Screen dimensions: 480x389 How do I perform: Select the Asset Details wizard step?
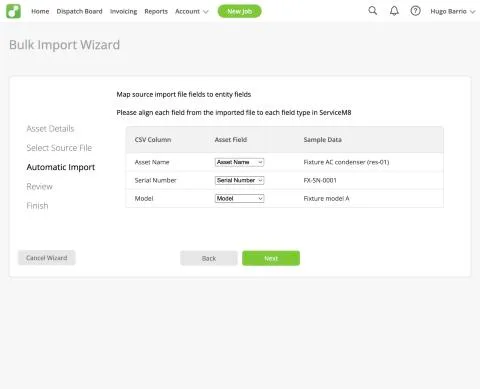[50, 129]
